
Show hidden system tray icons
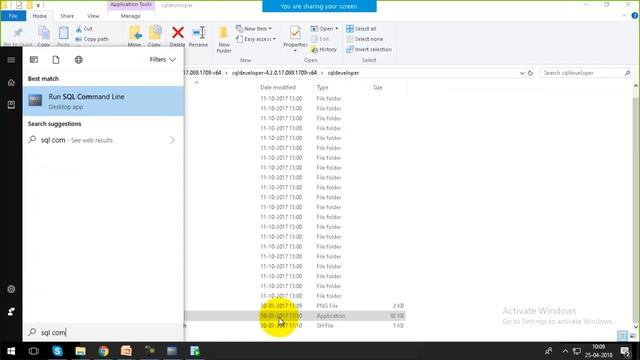pyautogui.click(x=565, y=351)
